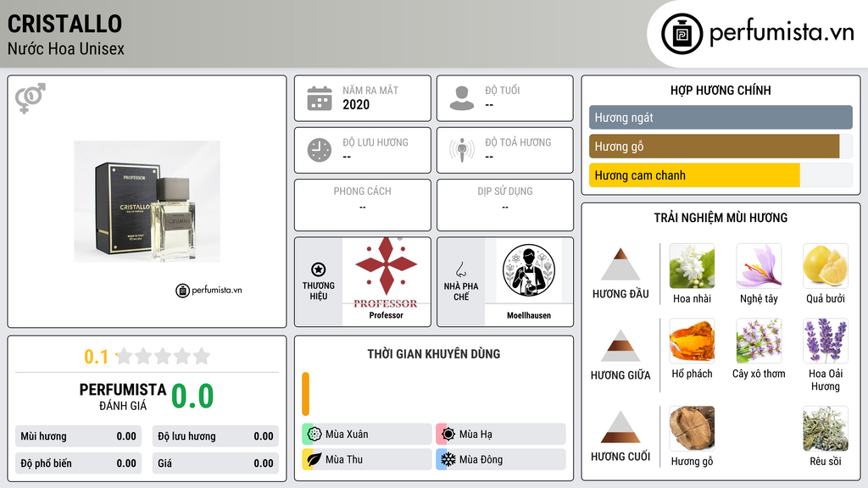Image resolution: width=868 pixels, height=488 pixels.
Task: Click the perfumista.vn site name in header
Action: [x=782, y=32]
